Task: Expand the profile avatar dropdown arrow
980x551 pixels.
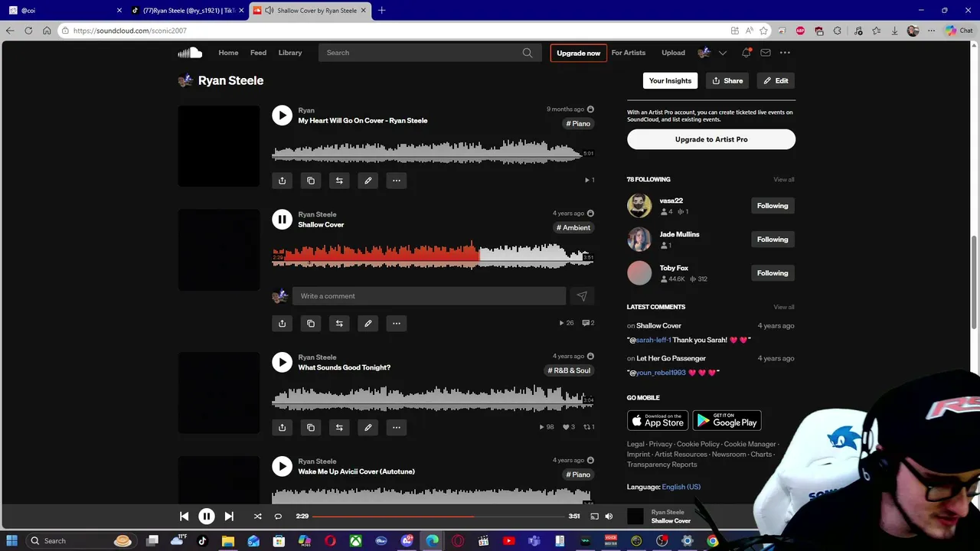Action: click(x=722, y=53)
